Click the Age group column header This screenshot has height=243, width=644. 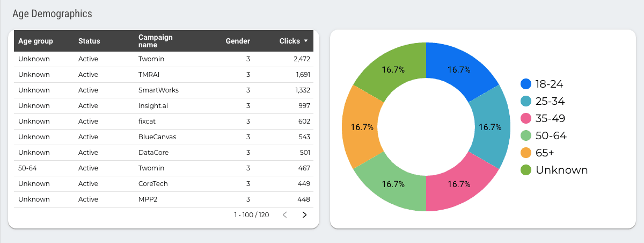35,41
